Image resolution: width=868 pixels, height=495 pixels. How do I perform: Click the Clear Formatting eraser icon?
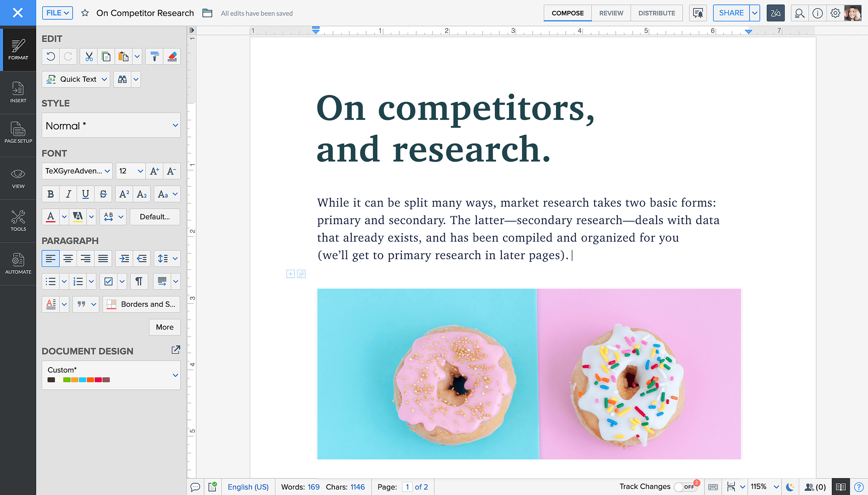[172, 57]
